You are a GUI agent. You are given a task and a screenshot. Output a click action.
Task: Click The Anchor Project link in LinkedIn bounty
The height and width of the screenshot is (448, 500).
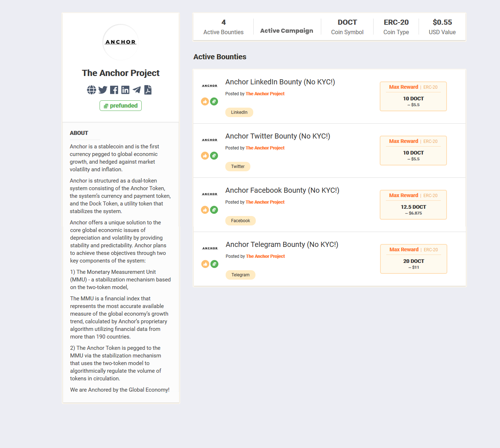pos(265,94)
